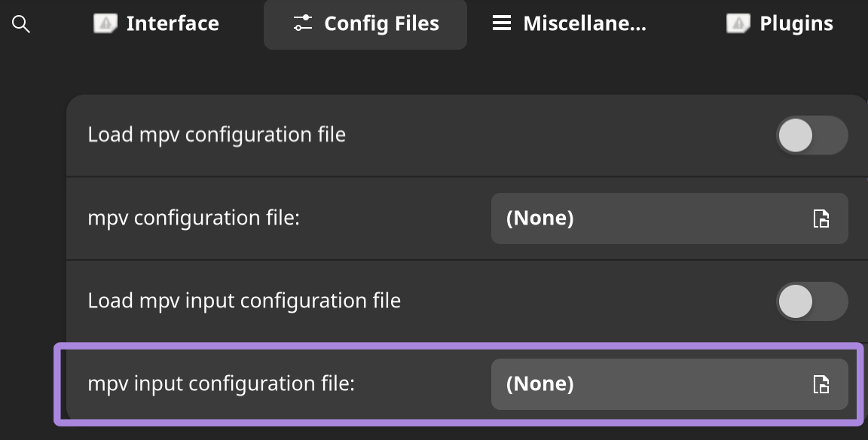Click the Load mpv input configuration file switch track

[811, 301]
